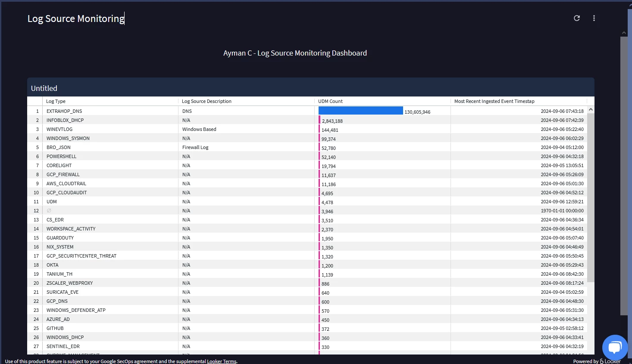Open the three-dot dashboard actions menu
The width and height of the screenshot is (632, 364).
click(594, 18)
